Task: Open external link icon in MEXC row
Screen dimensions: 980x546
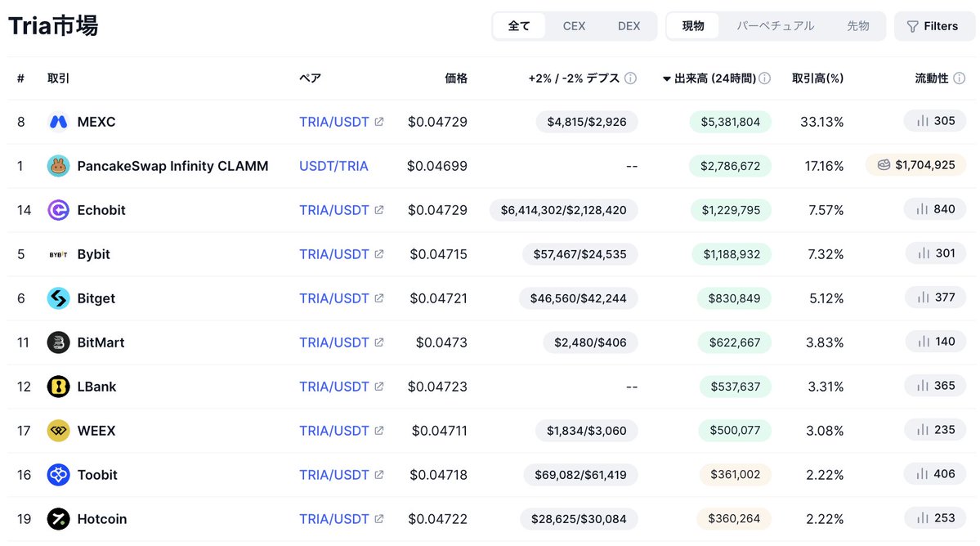Action: pos(378,122)
